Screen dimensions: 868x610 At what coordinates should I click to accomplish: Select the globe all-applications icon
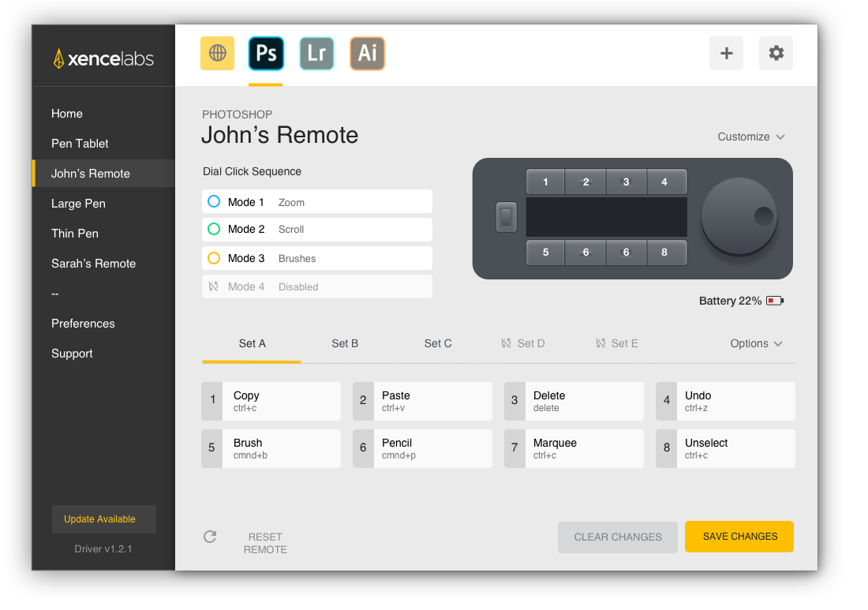217,53
